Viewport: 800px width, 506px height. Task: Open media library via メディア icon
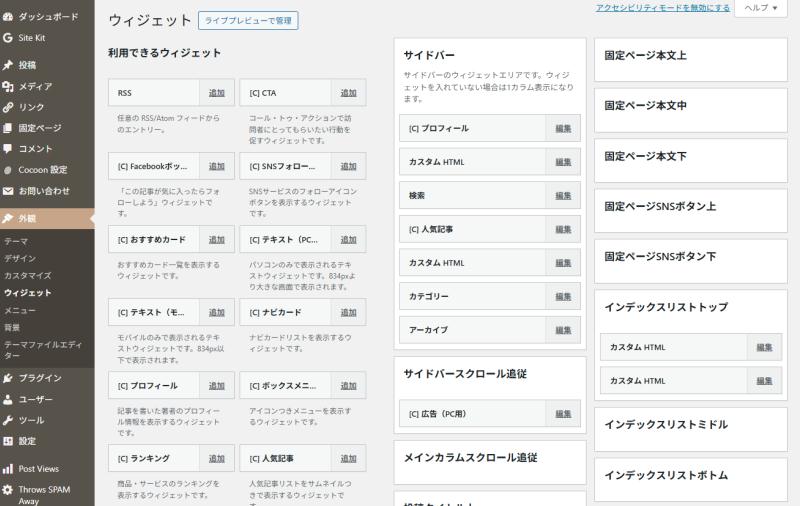[x=8, y=86]
